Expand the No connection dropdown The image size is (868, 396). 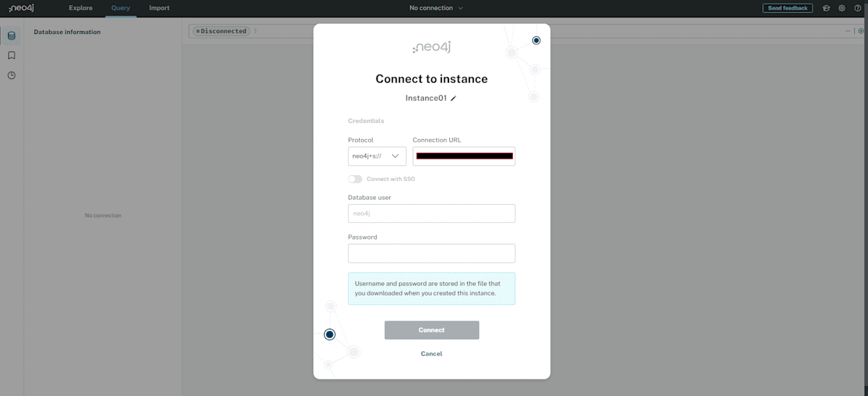click(x=436, y=8)
